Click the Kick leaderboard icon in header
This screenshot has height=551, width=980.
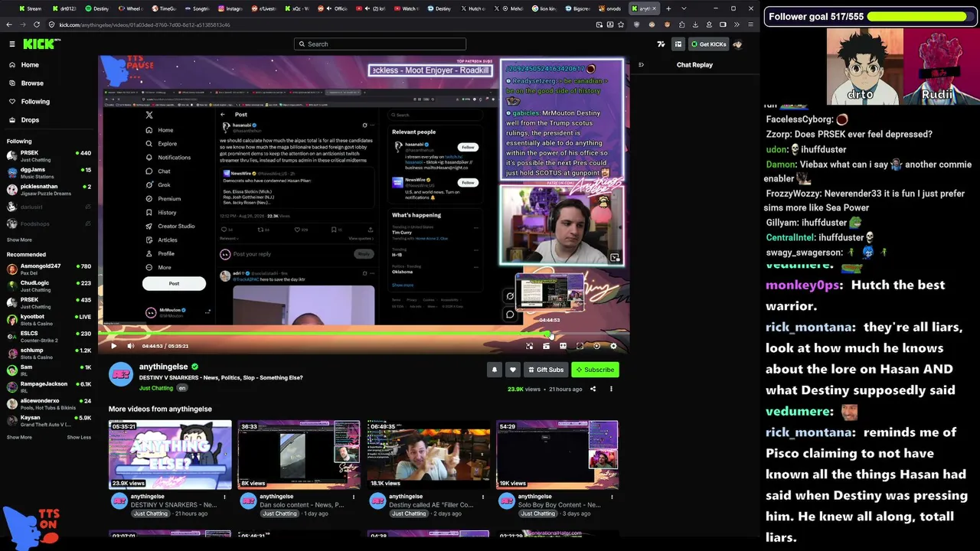pyautogui.click(x=678, y=44)
